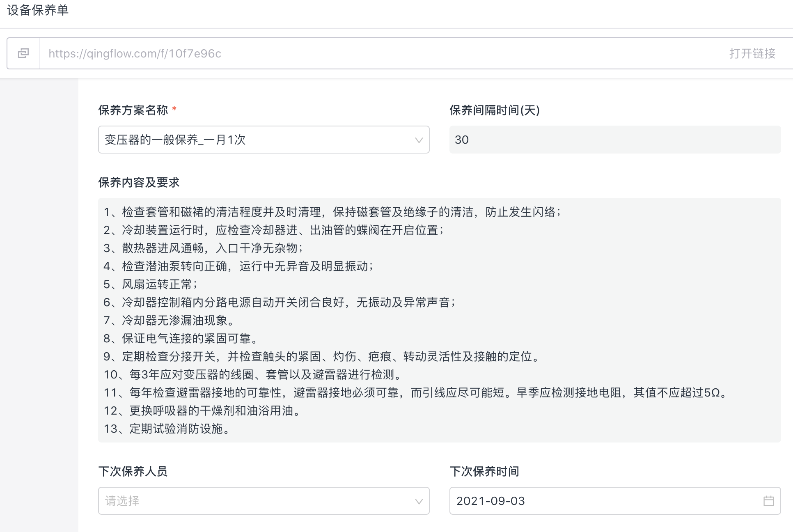Click the 下次保养人员 label
This screenshot has height=532, width=793.
coord(133,471)
